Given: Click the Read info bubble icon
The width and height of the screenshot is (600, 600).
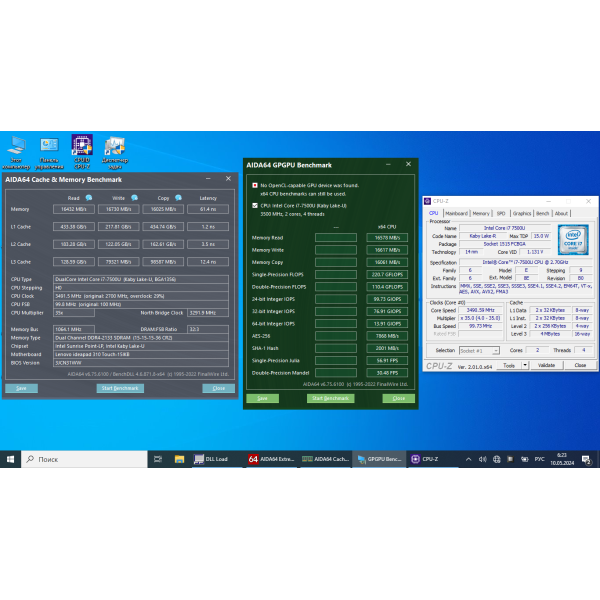Looking at the screenshot, I should tap(89, 198).
